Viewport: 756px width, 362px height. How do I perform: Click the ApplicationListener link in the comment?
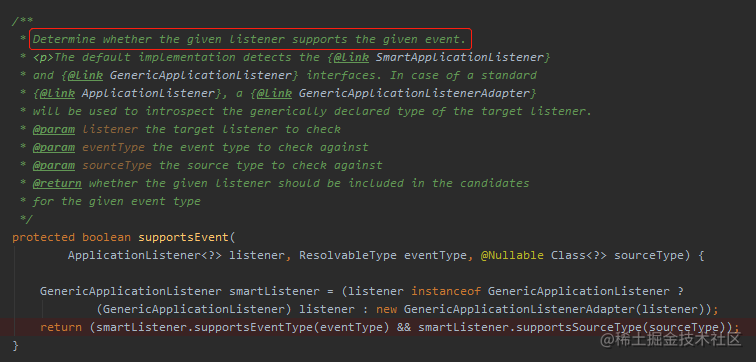click(x=147, y=94)
